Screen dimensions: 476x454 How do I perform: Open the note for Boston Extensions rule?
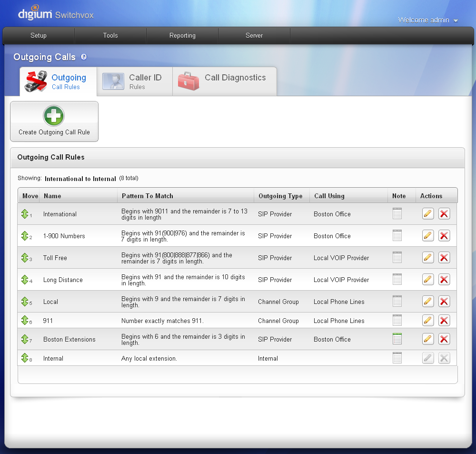(x=397, y=339)
